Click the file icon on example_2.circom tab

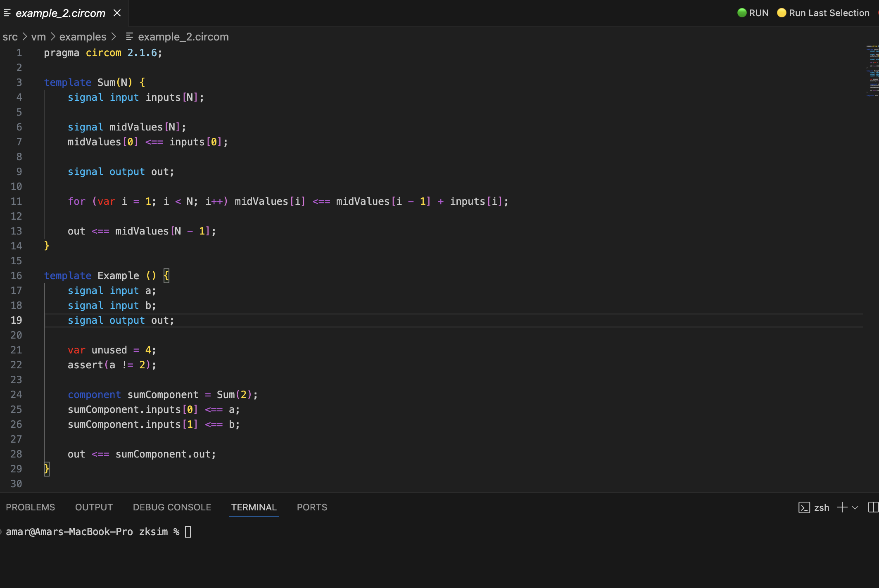(x=7, y=13)
